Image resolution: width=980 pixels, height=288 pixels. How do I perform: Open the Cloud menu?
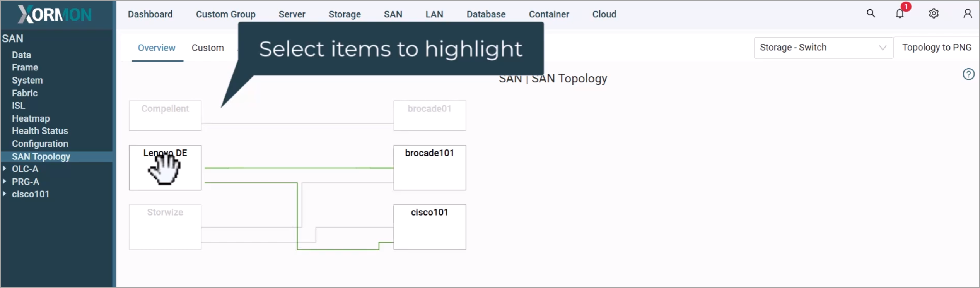pos(604,14)
